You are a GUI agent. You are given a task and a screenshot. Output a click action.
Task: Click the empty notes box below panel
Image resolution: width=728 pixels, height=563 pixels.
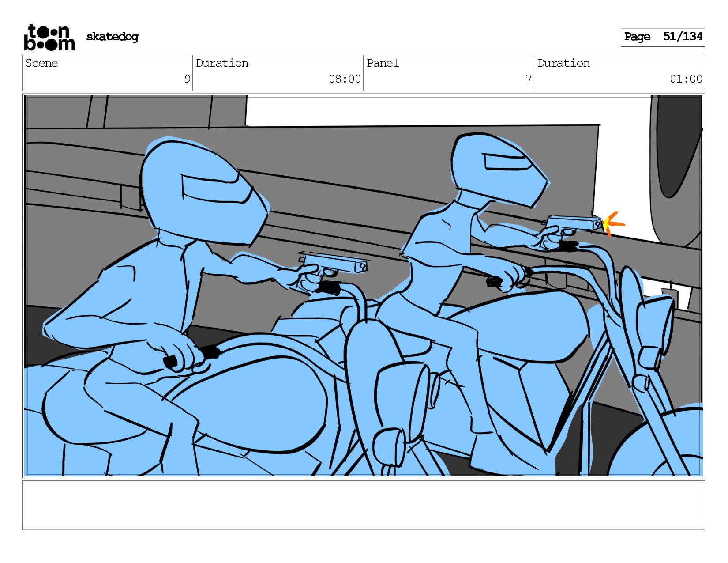click(364, 505)
